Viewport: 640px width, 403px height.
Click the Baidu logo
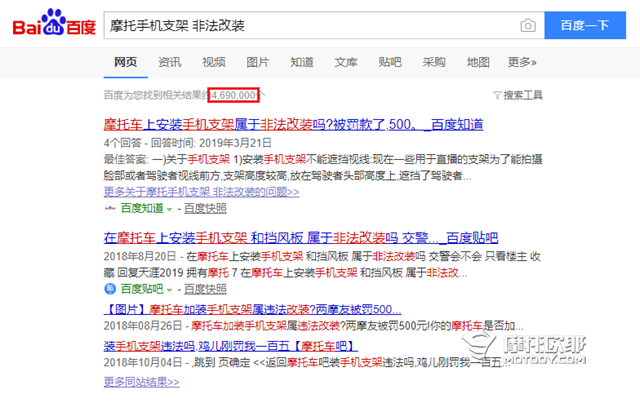point(54,23)
